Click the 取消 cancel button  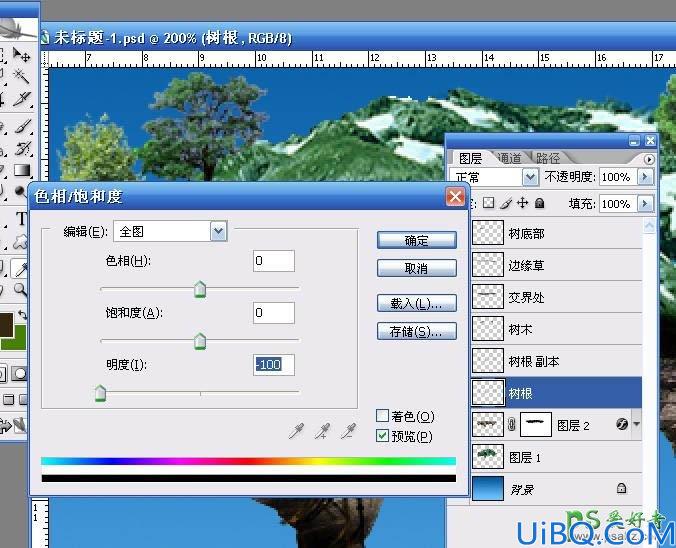[x=416, y=268]
